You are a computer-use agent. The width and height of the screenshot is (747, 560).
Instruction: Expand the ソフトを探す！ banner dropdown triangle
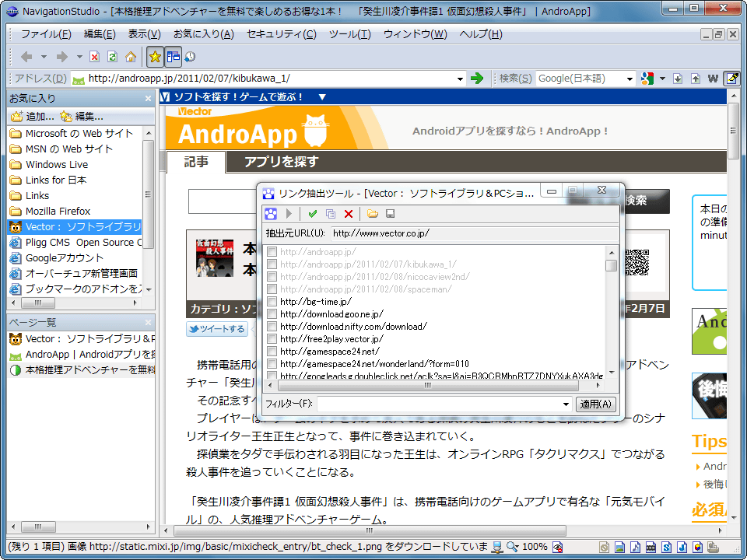[322, 97]
